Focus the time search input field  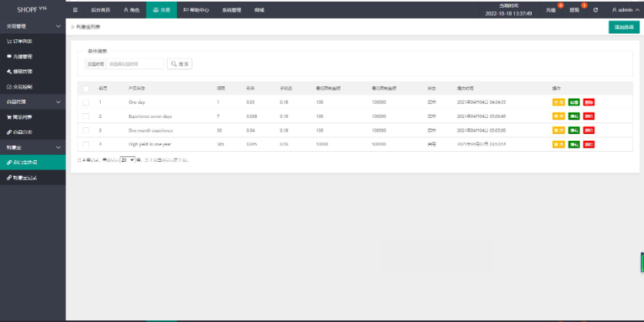click(x=135, y=64)
